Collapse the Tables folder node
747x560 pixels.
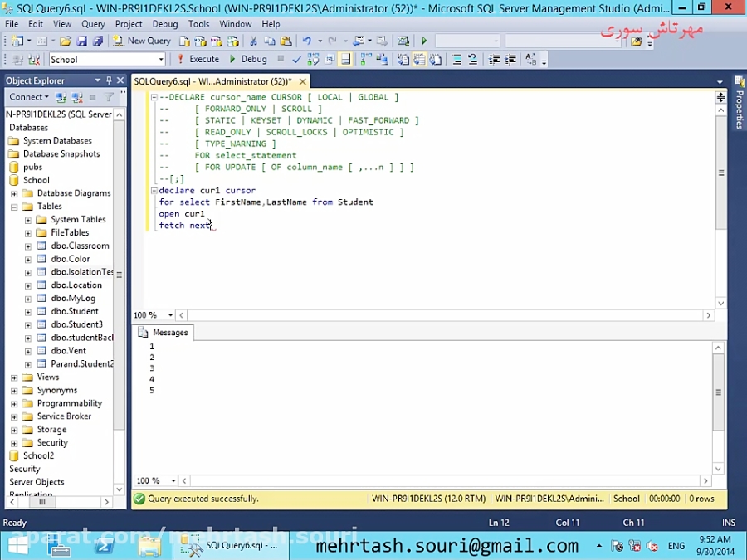[x=14, y=207]
